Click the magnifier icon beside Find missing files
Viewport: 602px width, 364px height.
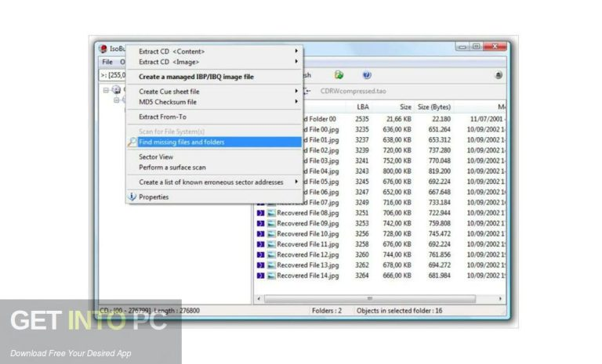[x=132, y=142]
